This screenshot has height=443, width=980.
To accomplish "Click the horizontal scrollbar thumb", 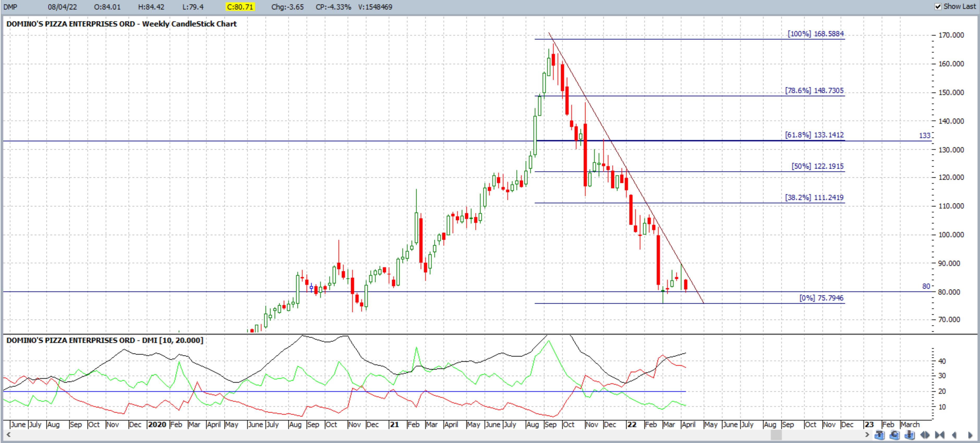I will (776, 435).
